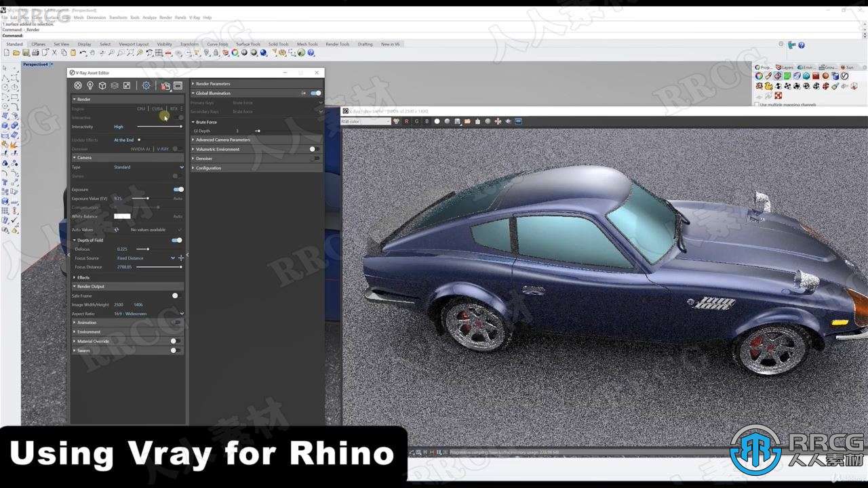Screen dimensions: 868x488
Task: Toggle the Volumetric Environment switch
Action: (315, 149)
